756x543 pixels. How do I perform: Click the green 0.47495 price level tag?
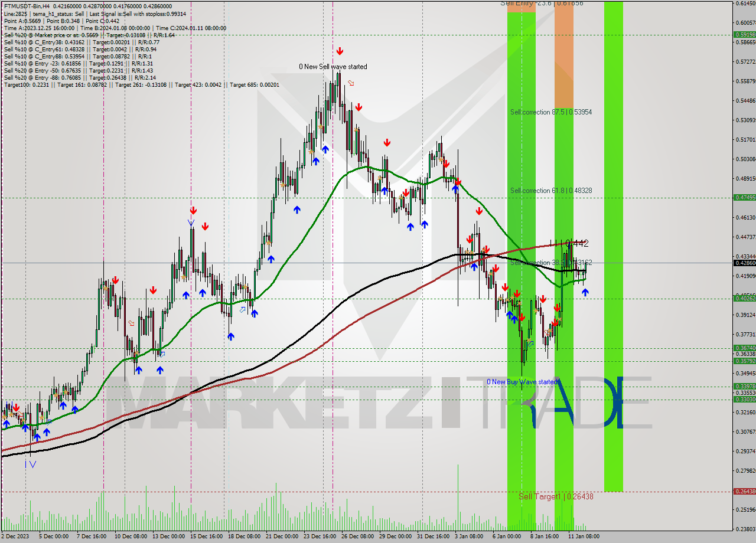(744, 197)
